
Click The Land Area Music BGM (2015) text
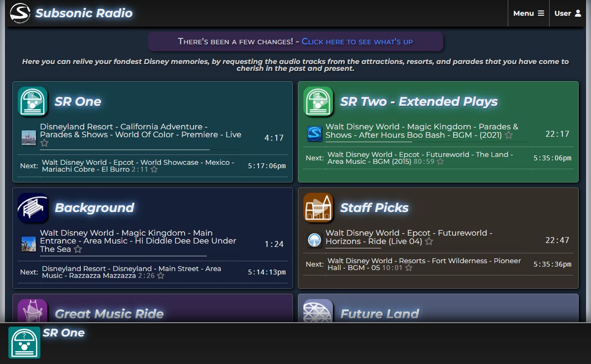point(420,158)
